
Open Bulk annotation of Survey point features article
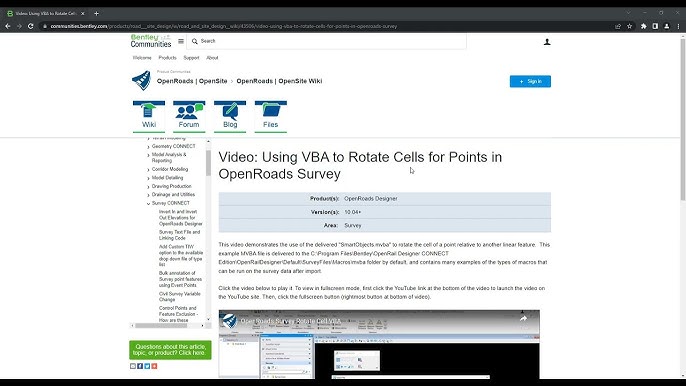[180, 279]
